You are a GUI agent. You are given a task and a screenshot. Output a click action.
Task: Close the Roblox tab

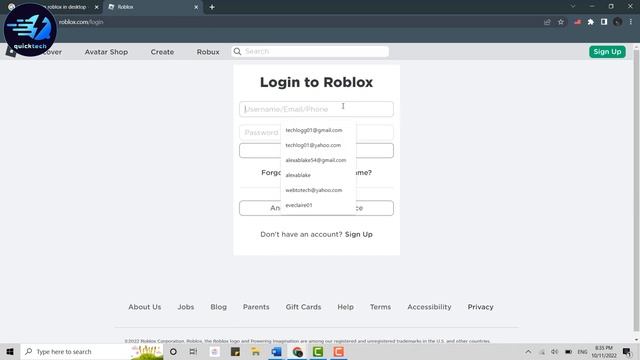click(196, 7)
